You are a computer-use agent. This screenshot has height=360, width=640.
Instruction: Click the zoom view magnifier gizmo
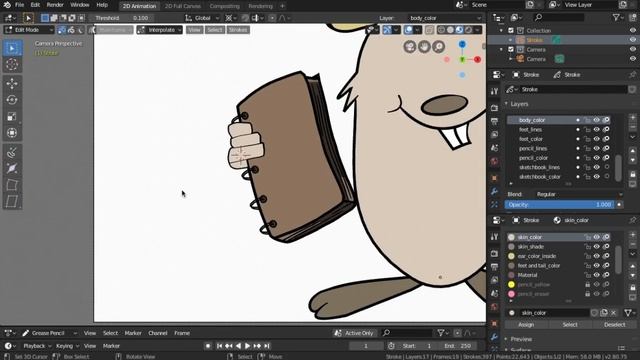pos(438,47)
